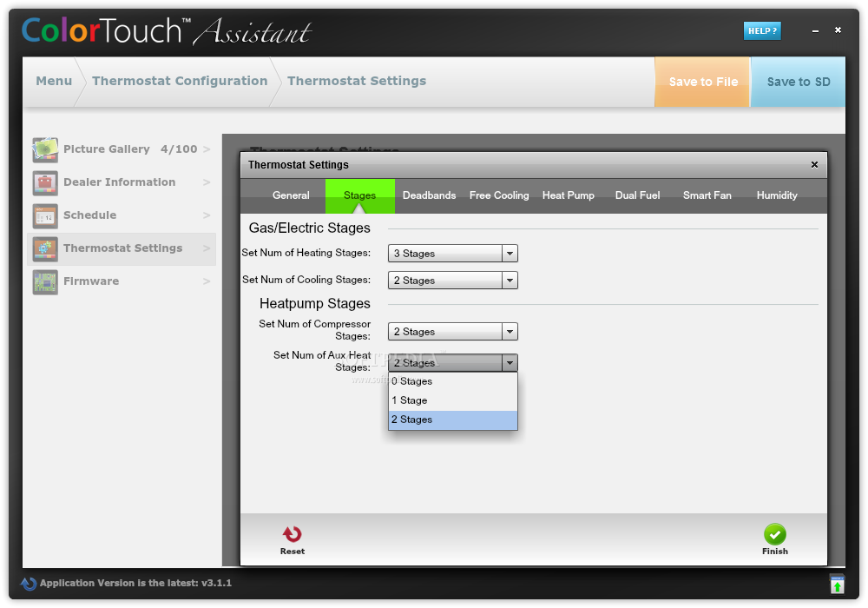The width and height of the screenshot is (868, 608).
Task: Open the Heat Pump tab
Action: click(568, 195)
